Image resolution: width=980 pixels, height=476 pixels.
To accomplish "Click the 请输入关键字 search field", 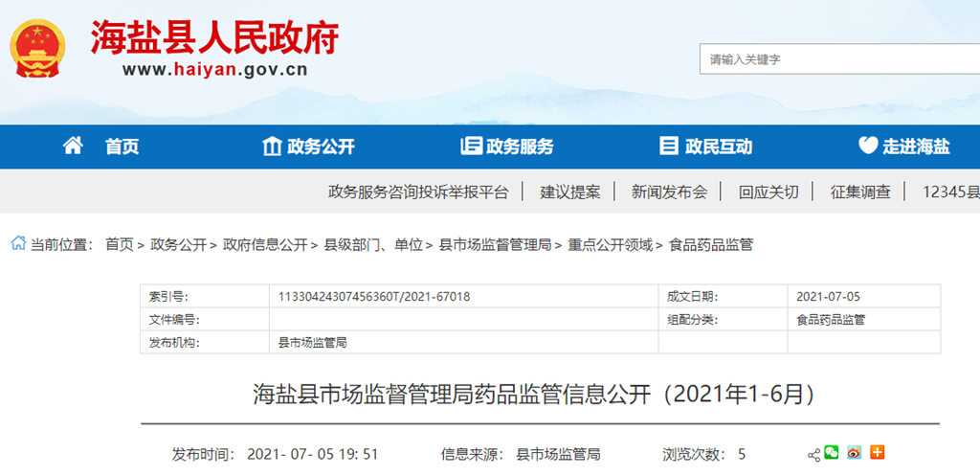I will coord(839,59).
